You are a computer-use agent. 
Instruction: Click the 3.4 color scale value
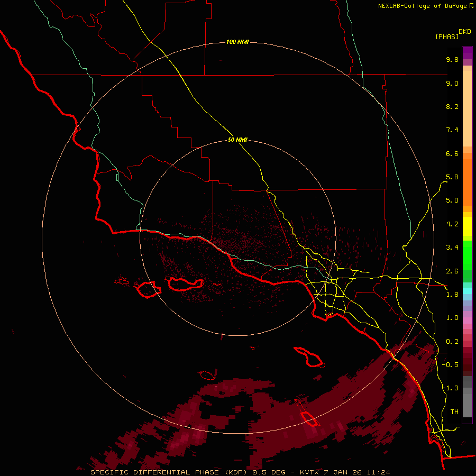pos(452,248)
